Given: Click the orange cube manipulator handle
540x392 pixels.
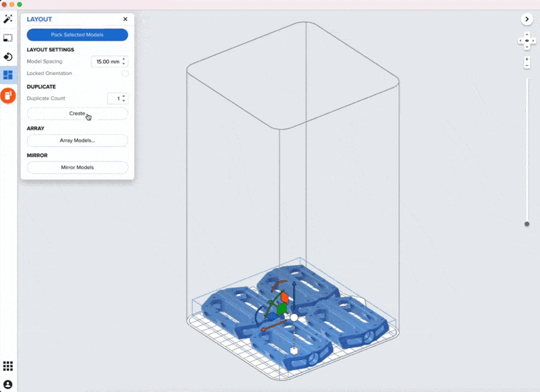Looking at the screenshot, I should click(284, 297).
